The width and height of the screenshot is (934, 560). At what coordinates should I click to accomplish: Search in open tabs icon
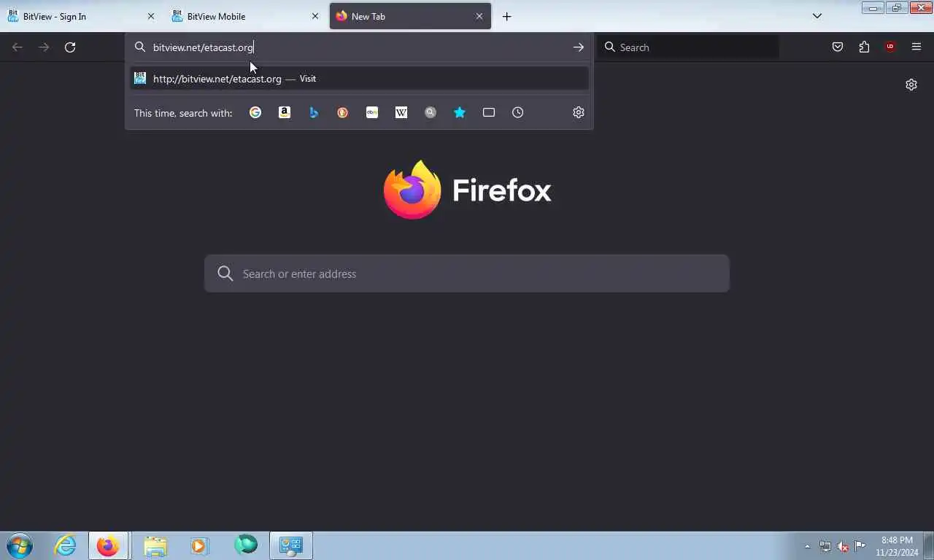click(x=489, y=112)
